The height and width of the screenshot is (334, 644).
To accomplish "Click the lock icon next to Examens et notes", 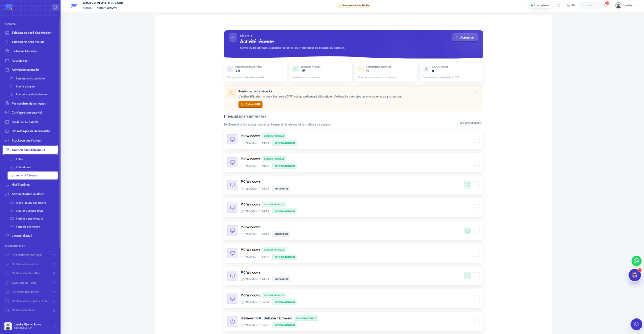I will [54, 283].
